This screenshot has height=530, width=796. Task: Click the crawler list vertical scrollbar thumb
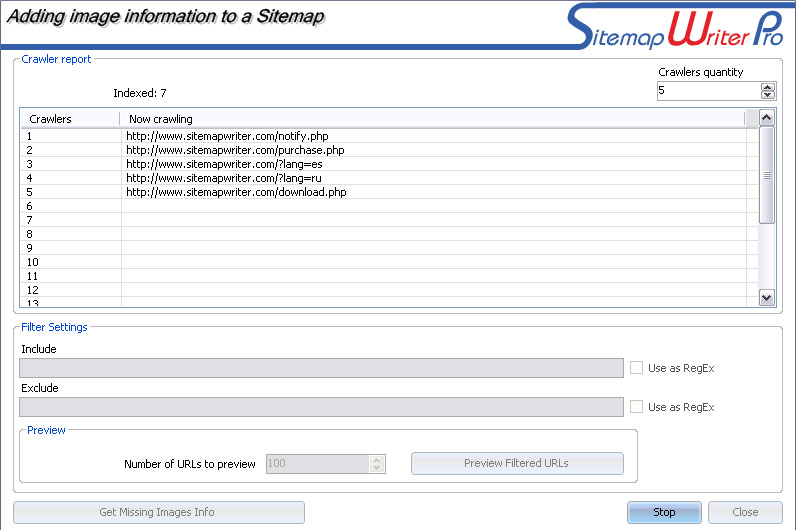pyautogui.click(x=767, y=175)
